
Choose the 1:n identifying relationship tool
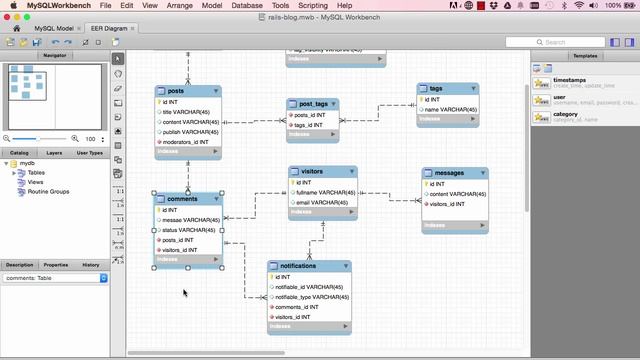(118, 231)
